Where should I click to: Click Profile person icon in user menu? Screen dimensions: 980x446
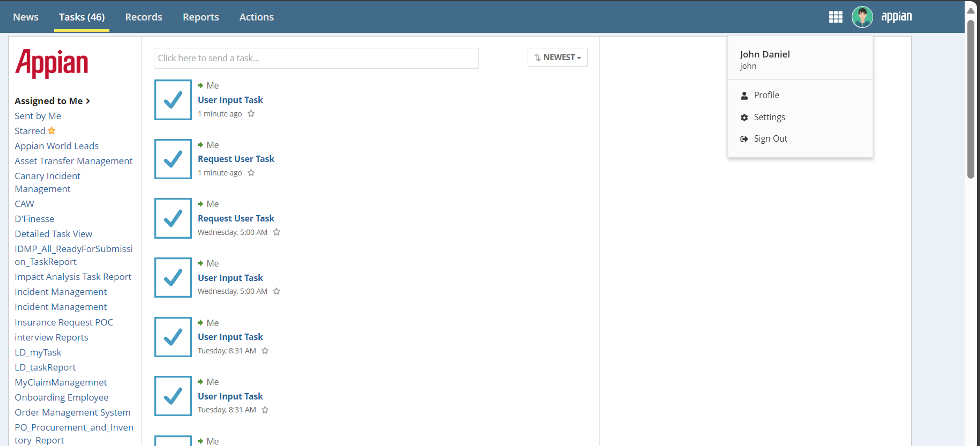744,96
